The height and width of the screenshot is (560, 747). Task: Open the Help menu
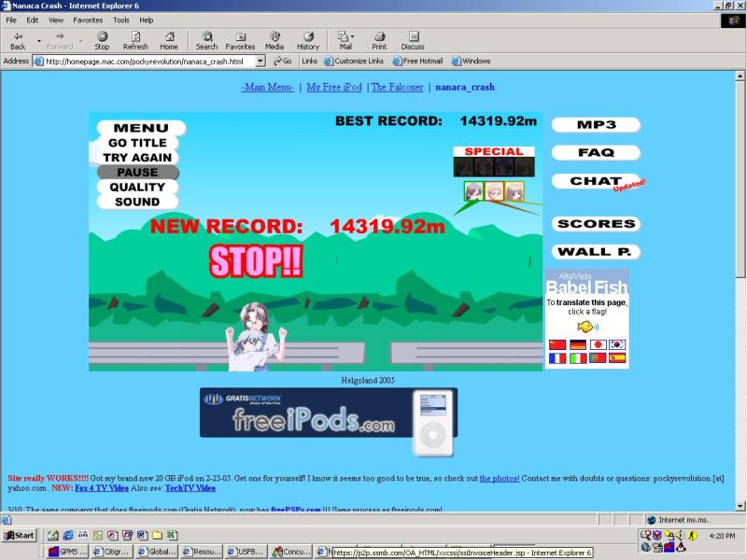click(147, 20)
